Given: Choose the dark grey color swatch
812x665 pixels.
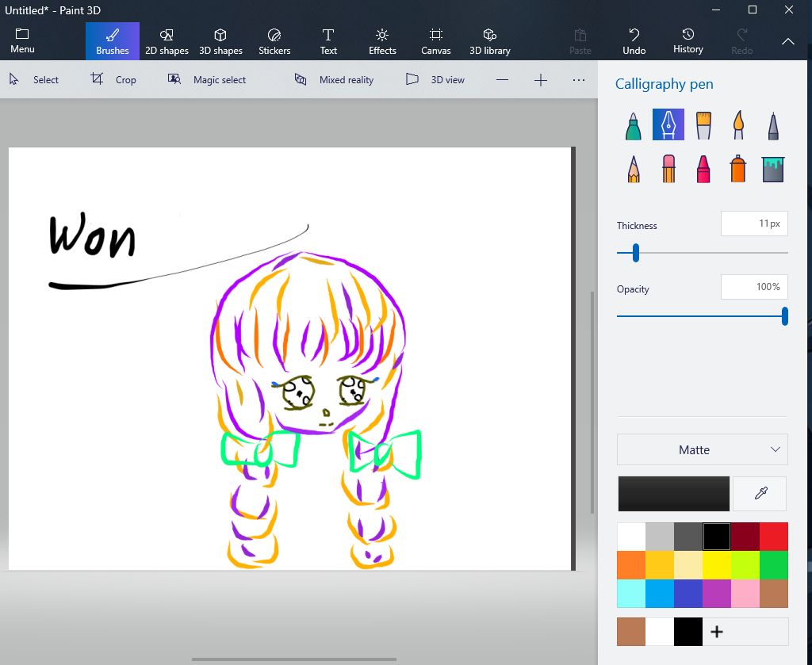Looking at the screenshot, I should (x=688, y=537).
